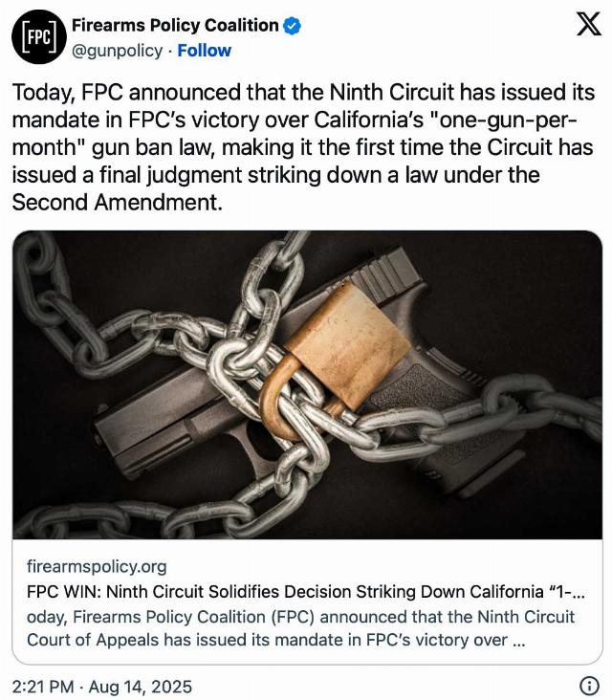Click the circled info icon beside timestamp
612x700 pixels.
coord(589,686)
